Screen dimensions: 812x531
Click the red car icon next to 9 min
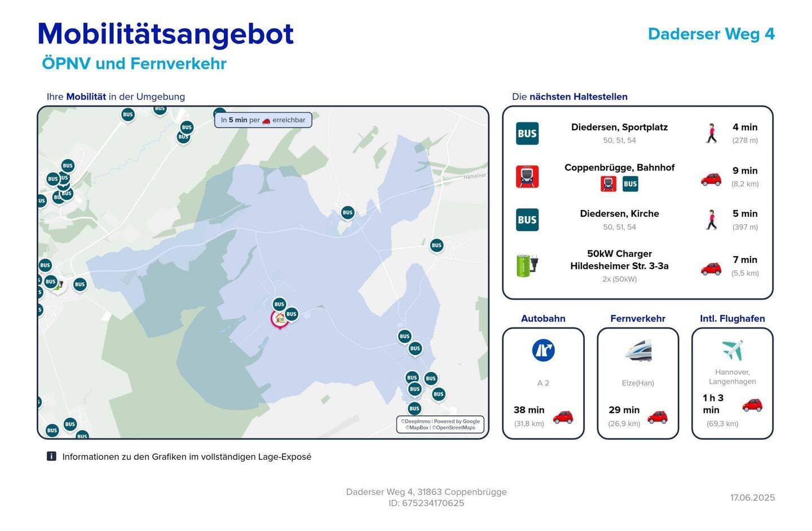click(x=711, y=179)
